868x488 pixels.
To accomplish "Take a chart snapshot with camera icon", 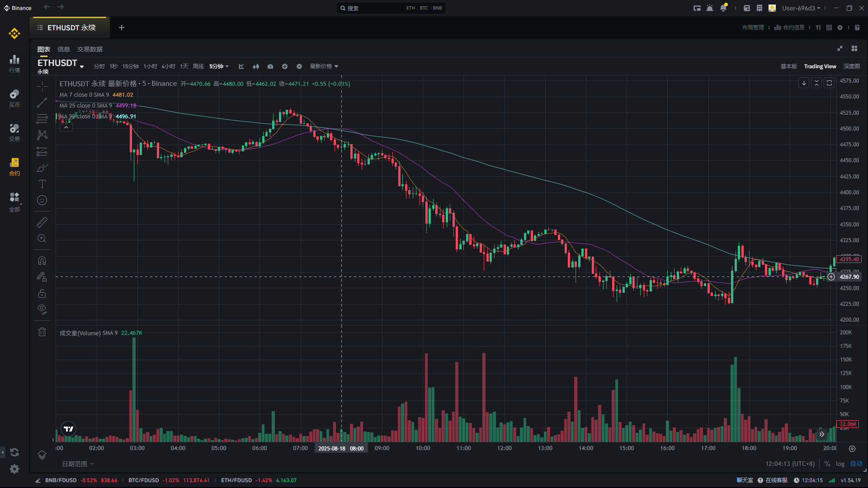I will pos(270,66).
